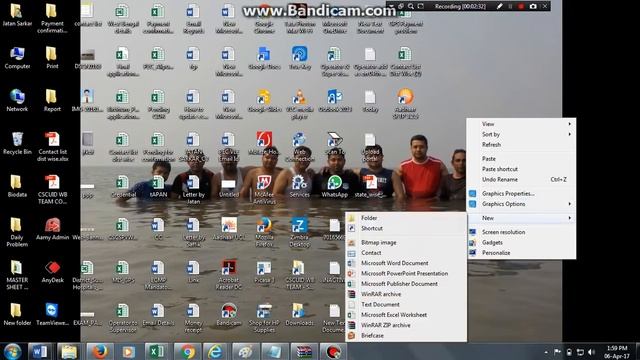This screenshot has width=640, height=360.
Task: Open Graphics Properties from context menu
Action: pyautogui.click(x=521, y=193)
